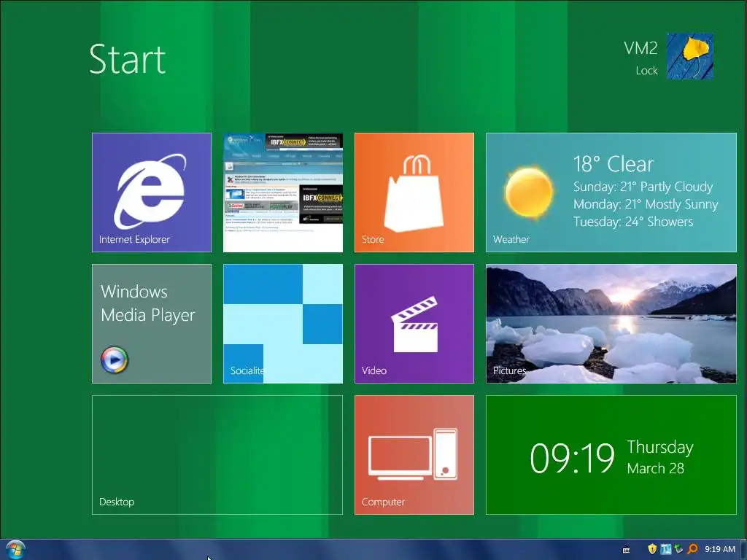
Task: Open the clock tile showing 09:19
Action: point(611,455)
